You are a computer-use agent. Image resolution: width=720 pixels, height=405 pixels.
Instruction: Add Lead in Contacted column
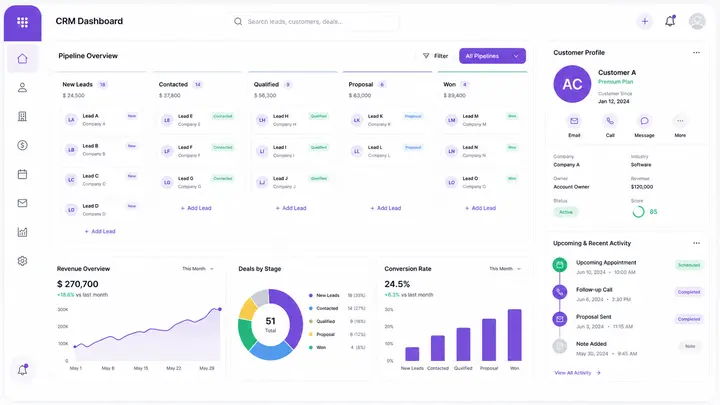point(196,208)
